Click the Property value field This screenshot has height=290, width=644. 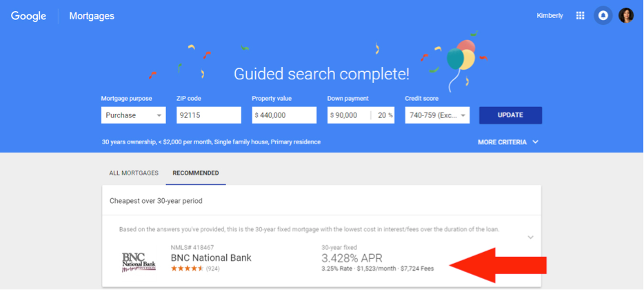[x=284, y=115]
